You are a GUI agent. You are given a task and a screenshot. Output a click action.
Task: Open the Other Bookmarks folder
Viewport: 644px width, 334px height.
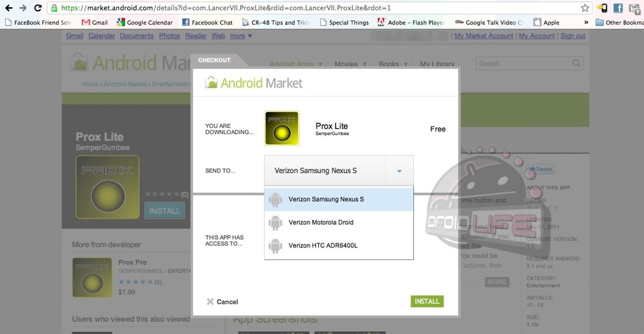click(619, 22)
